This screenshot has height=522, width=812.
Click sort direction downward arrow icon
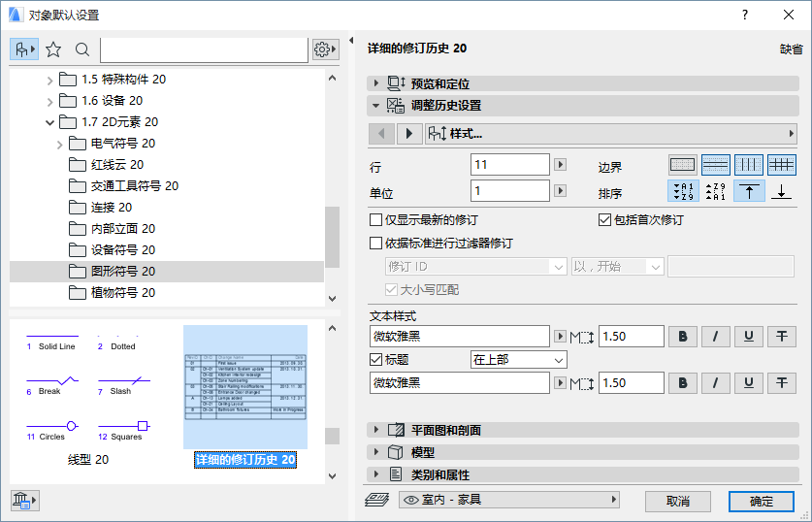coord(782,191)
